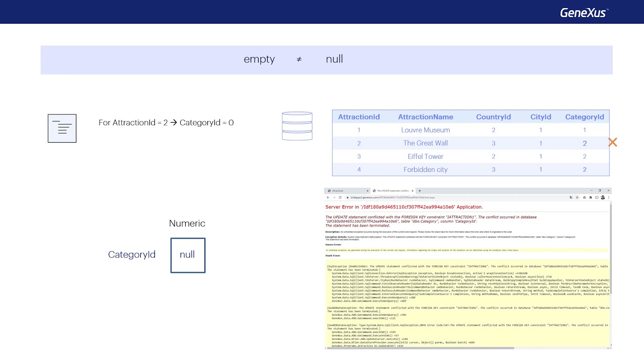Image resolution: width=644 pixels, height=362 pixels.
Task: Click the AttractionId column header
Action: pos(359,117)
